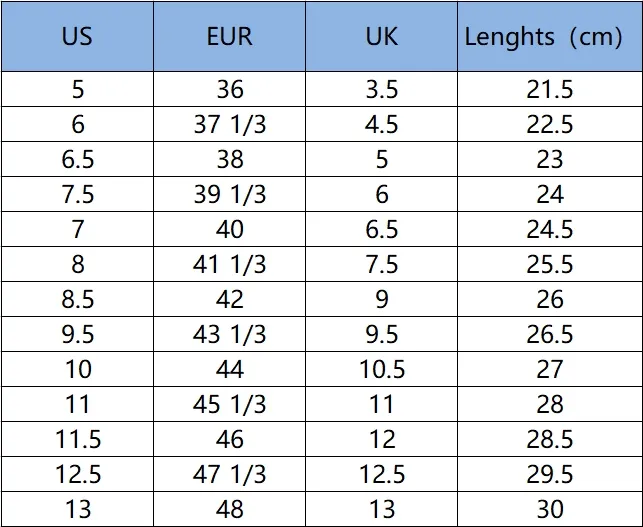Viewport: 643px width, 527px height.
Task: Click the EUR 39 1/3 cell
Action: 229,194
